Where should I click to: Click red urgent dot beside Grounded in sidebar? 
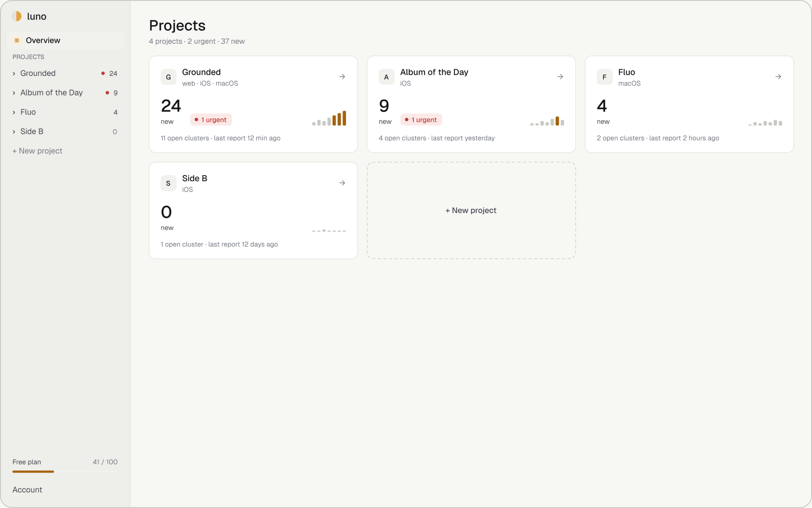click(103, 73)
